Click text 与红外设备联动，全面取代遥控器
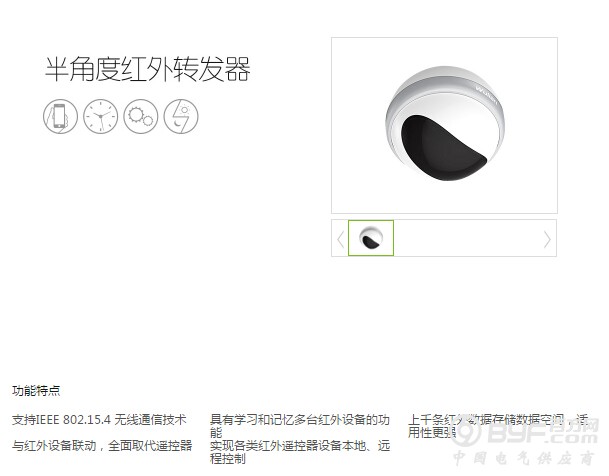The height and width of the screenshot is (476, 609). pyautogui.click(x=102, y=445)
